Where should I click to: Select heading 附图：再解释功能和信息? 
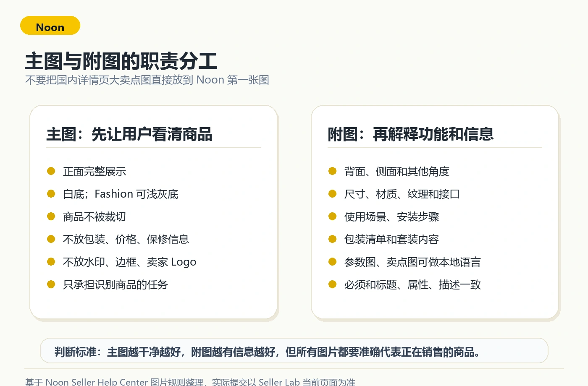coord(411,134)
